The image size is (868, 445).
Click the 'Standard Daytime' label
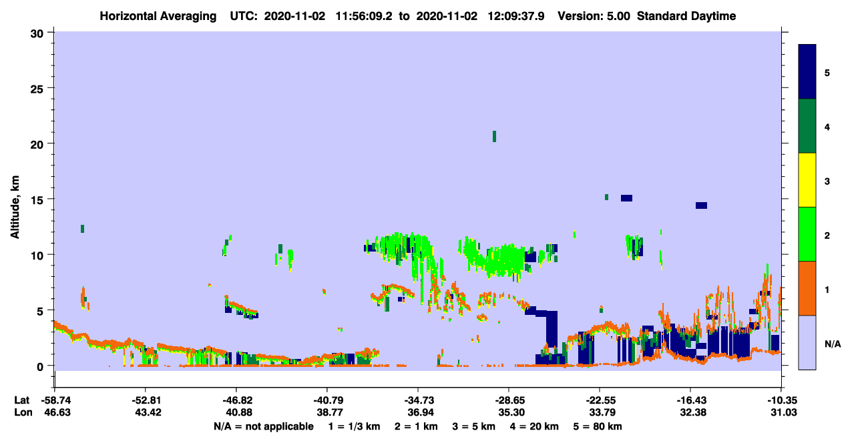[x=687, y=16]
